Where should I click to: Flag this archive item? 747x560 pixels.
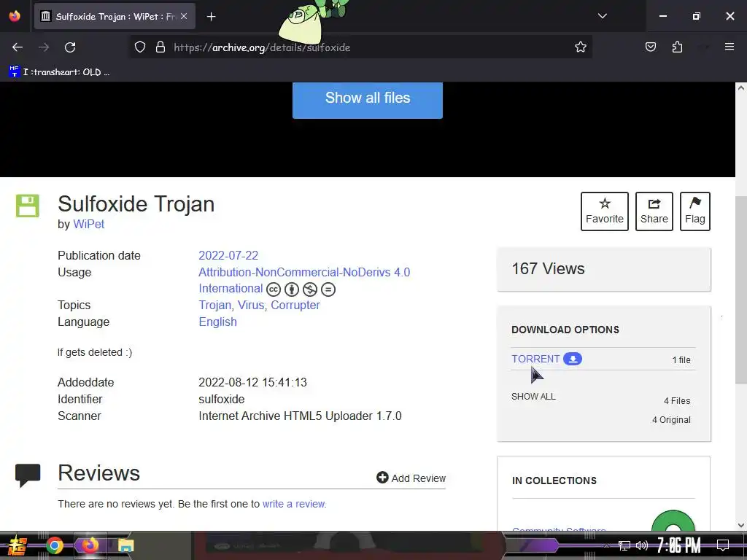point(695,211)
